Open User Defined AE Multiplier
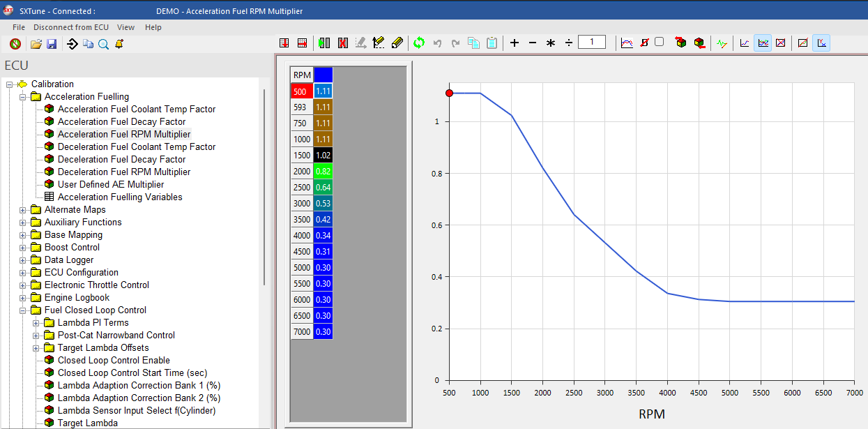Screen dimensions: 868x429 tap(111, 185)
